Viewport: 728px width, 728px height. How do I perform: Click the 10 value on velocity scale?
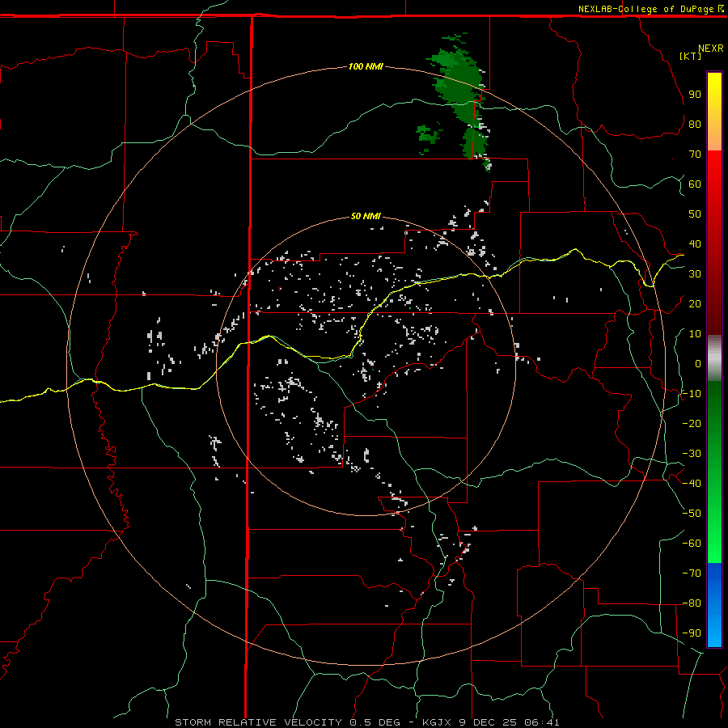695,334
